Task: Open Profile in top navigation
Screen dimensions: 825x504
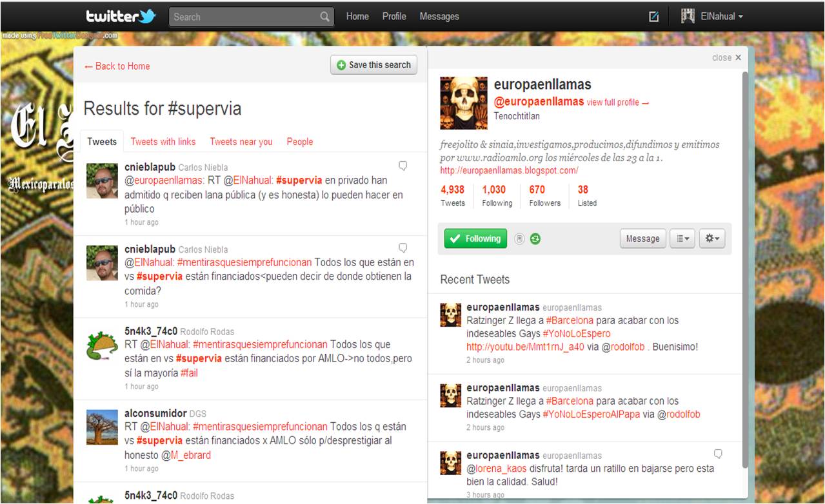Action: 394,17
